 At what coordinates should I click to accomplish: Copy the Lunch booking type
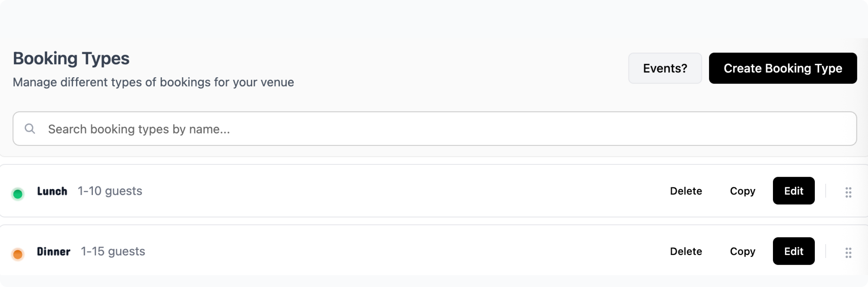click(742, 191)
